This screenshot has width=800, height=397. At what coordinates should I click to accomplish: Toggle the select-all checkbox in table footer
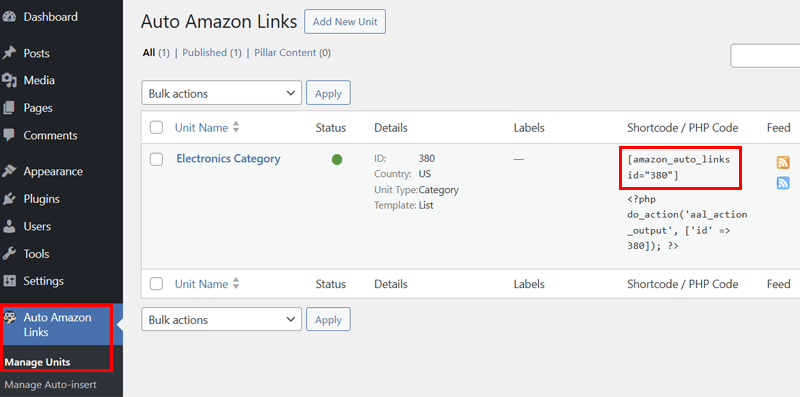(x=156, y=284)
